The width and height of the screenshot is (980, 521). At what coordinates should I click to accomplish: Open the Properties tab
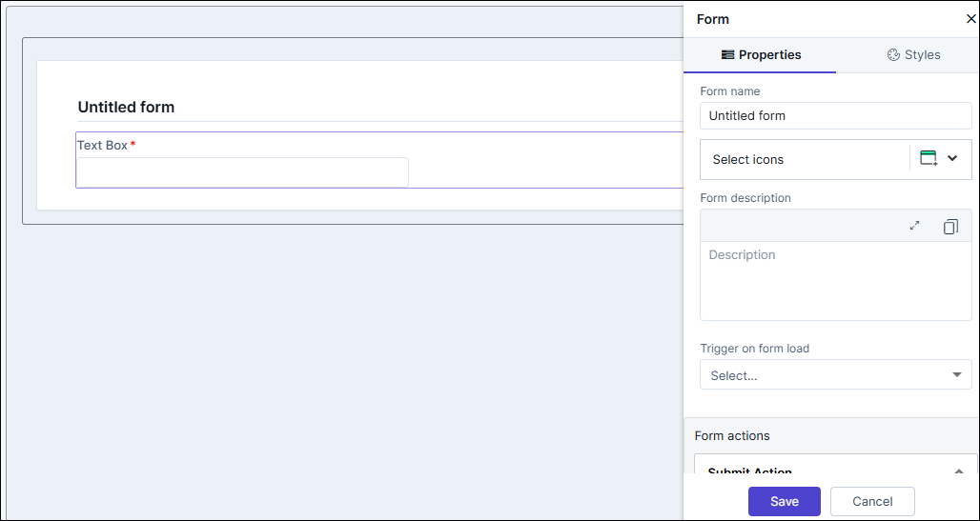761,55
